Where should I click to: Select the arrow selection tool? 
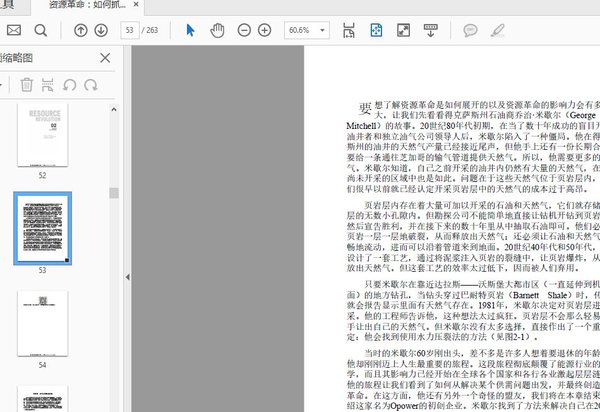point(191,30)
